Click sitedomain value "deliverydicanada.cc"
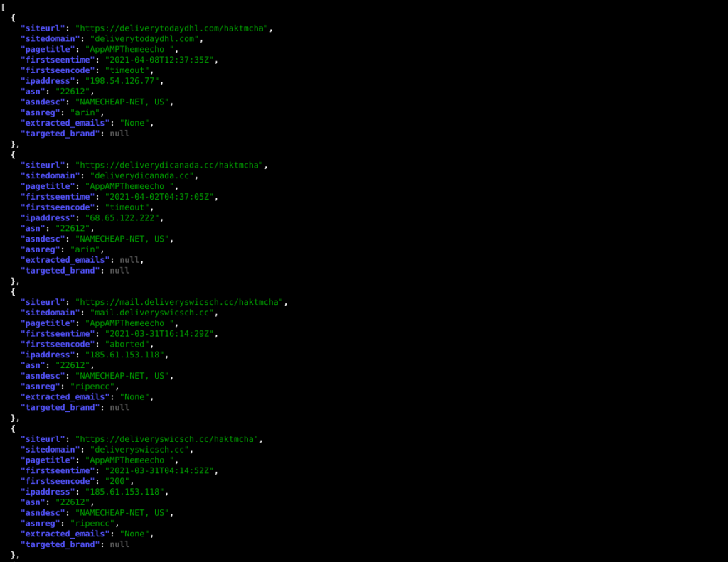The width and height of the screenshot is (728, 562). coord(142,176)
